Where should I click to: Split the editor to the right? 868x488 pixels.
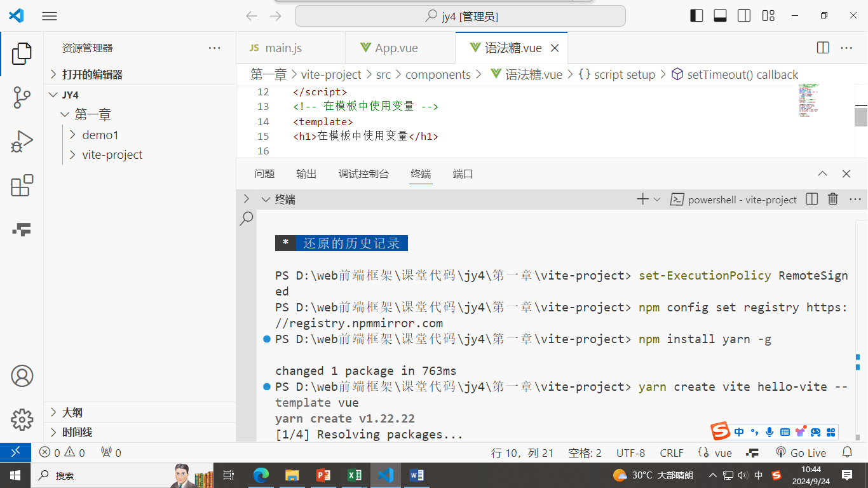[x=823, y=48]
